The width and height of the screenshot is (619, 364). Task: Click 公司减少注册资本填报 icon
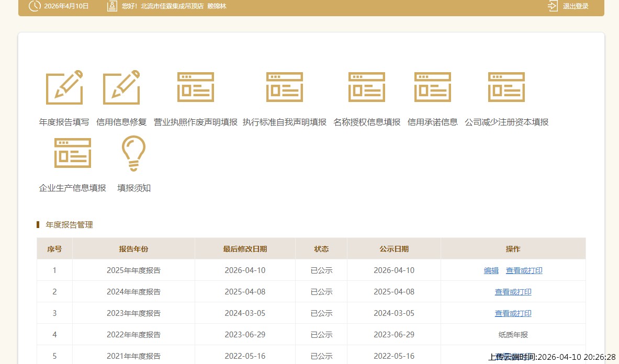pyautogui.click(x=507, y=87)
